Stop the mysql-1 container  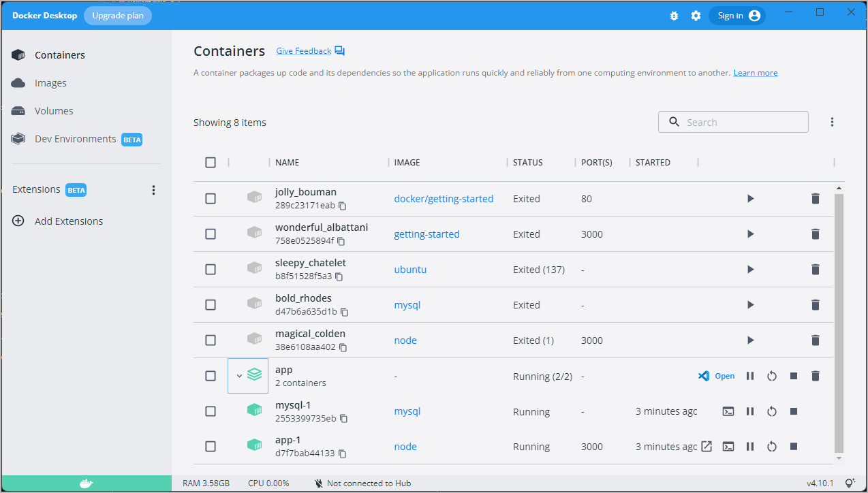pyautogui.click(x=794, y=411)
